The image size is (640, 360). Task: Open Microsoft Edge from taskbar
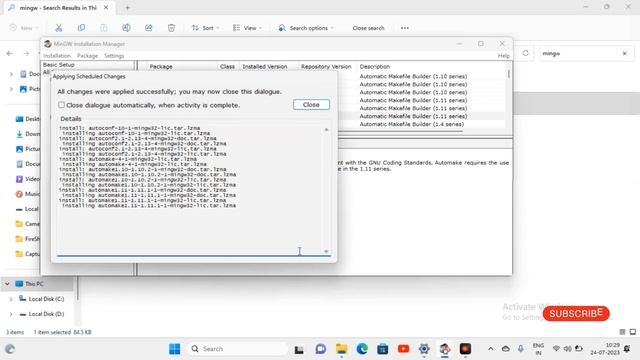point(362,349)
